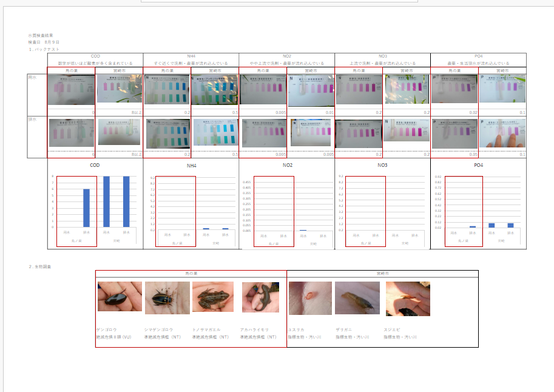Select the COD bar chart title
The height and width of the screenshot is (392, 554).
95,164
